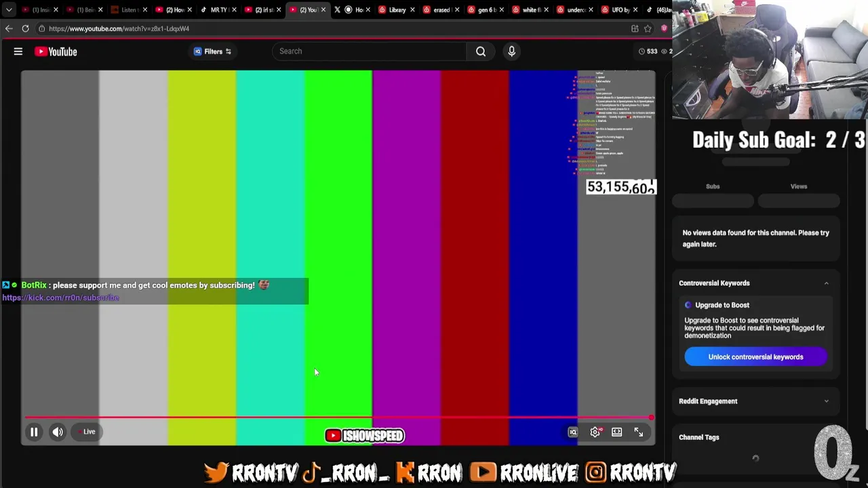Click the Live indicator badge
Image resolution: width=868 pixels, height=488 pixels.
[87, 432]
